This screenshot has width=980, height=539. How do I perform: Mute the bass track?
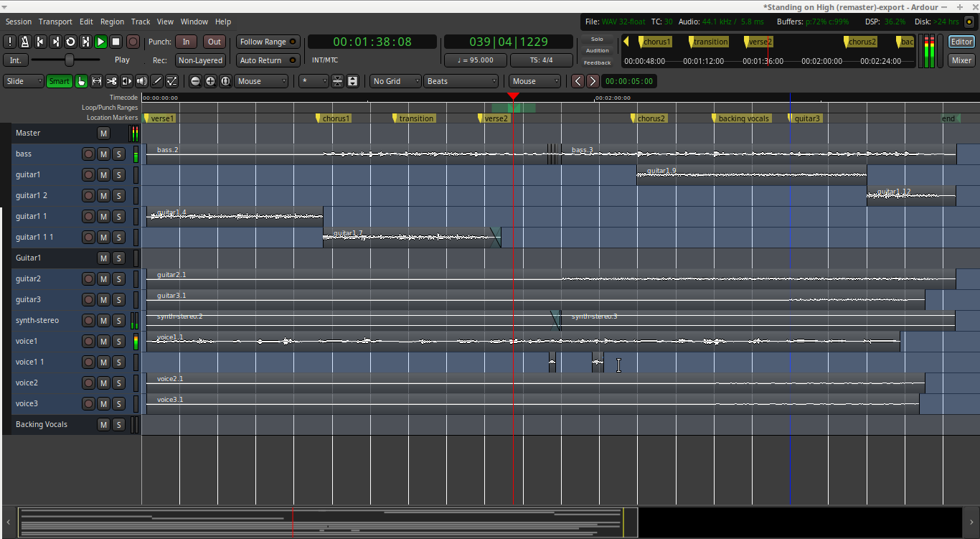[x=103, y=154]
